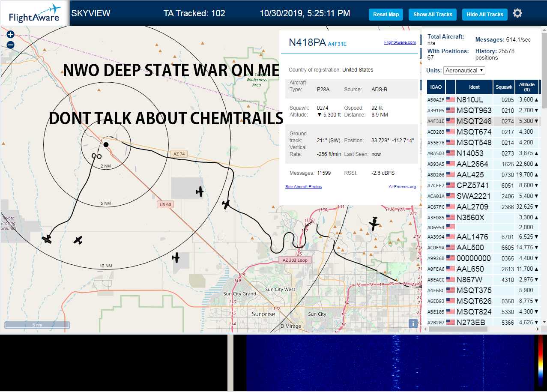Select the AAL1476 aircraft row

(484, 237)
